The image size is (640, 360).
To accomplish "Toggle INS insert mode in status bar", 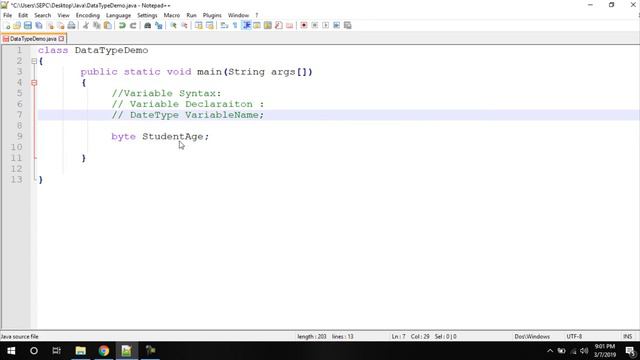I will 627,337.
